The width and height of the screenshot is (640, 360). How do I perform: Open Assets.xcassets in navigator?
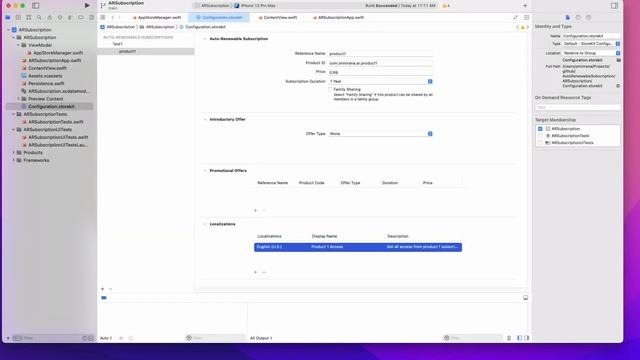coord(45,76)
